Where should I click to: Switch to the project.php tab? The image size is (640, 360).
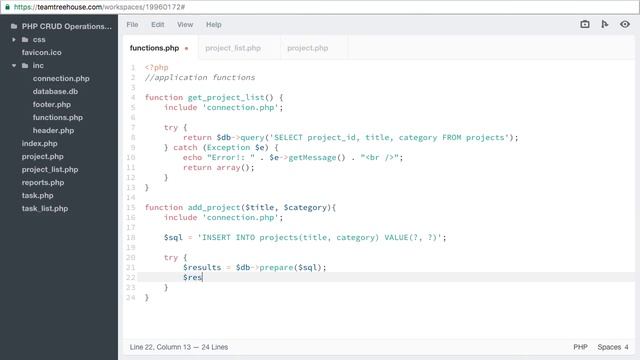click(x=307, y=48)
